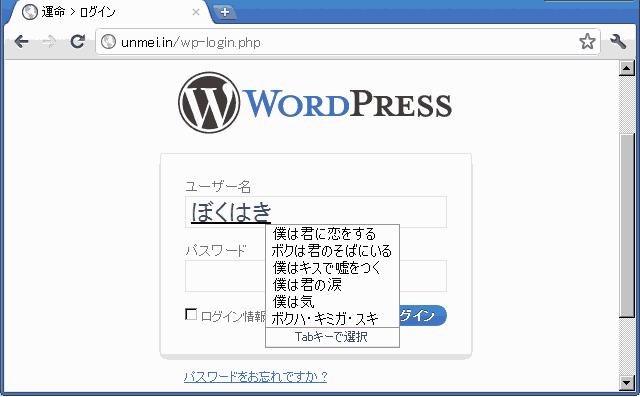The image size is (640, 397).
Task: Click the ユーザー名 label
Action: pos(218,187)
